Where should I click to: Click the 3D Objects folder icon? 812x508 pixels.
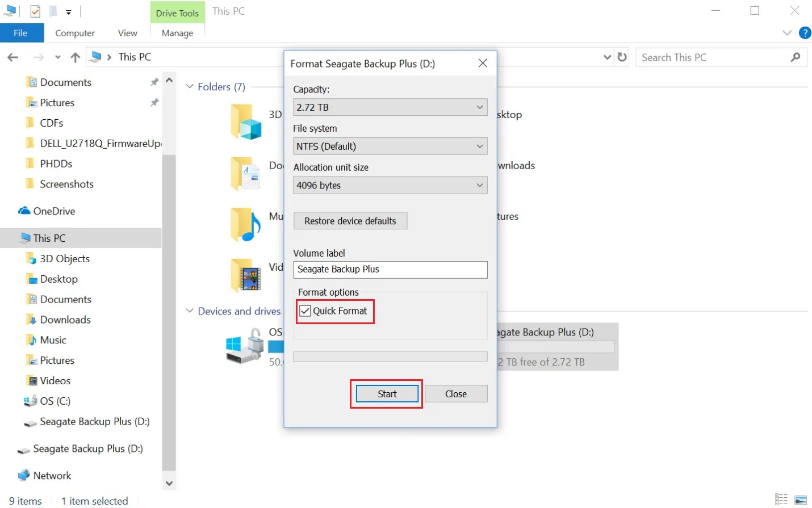pos(246,121)
